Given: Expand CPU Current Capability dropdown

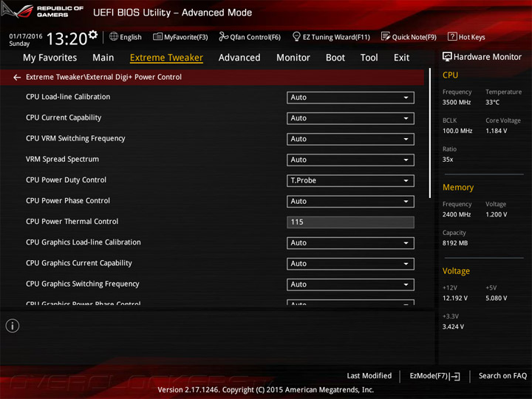Looking at the screenshot, I should pos(350,118).
